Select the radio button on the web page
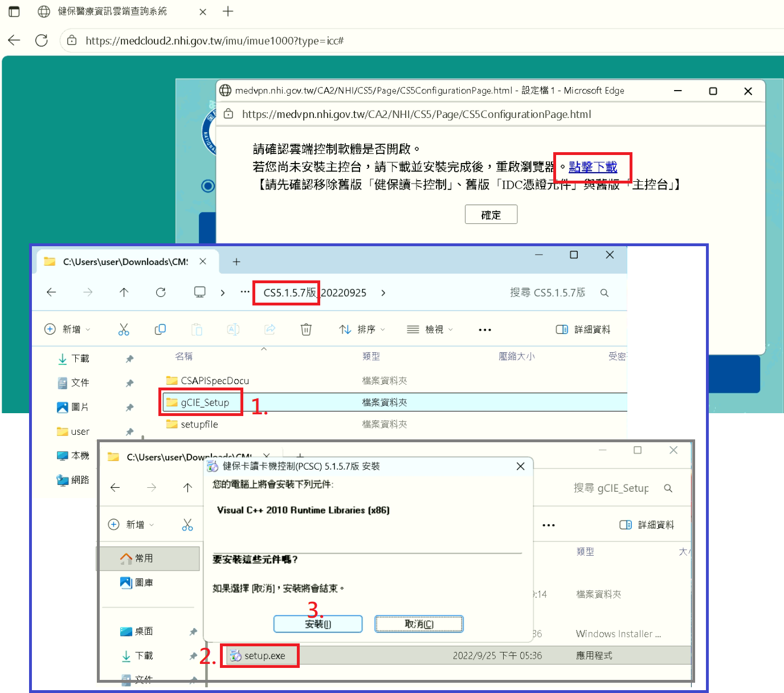This screenshot has height=693, width=784. 208,186
